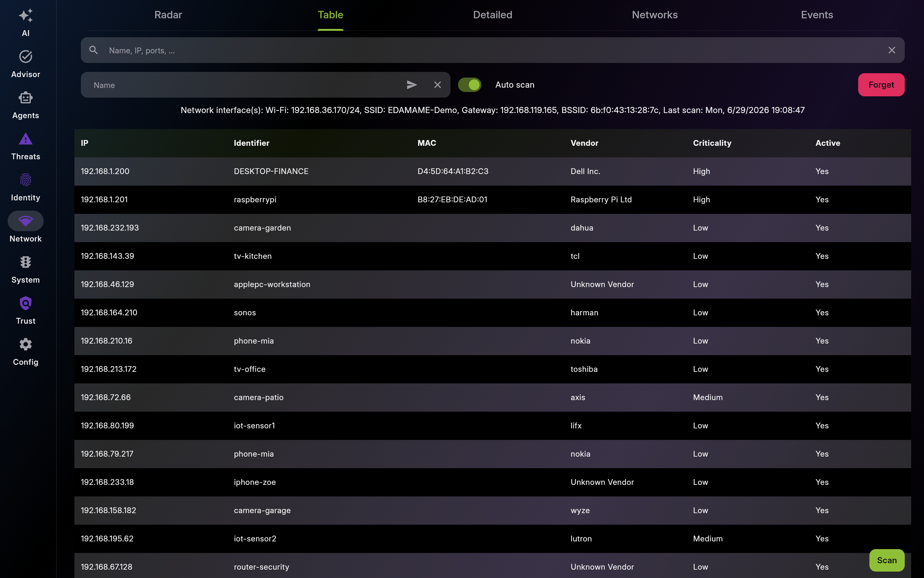Toggle the Auto scan switch
The image size is (924, 578).
coord(470,85)
